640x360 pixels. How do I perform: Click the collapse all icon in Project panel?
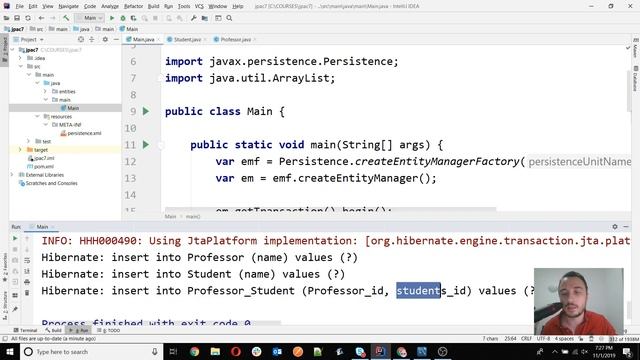coord(91,39)
